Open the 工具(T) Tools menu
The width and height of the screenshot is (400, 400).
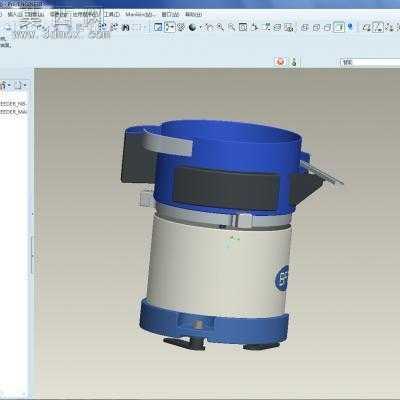[112, 15]
